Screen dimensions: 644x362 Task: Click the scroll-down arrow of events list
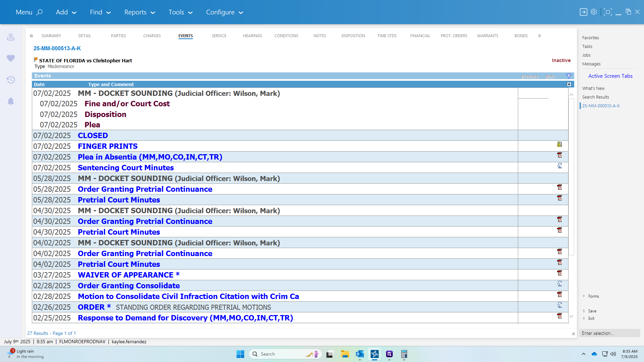click(571, 316)
